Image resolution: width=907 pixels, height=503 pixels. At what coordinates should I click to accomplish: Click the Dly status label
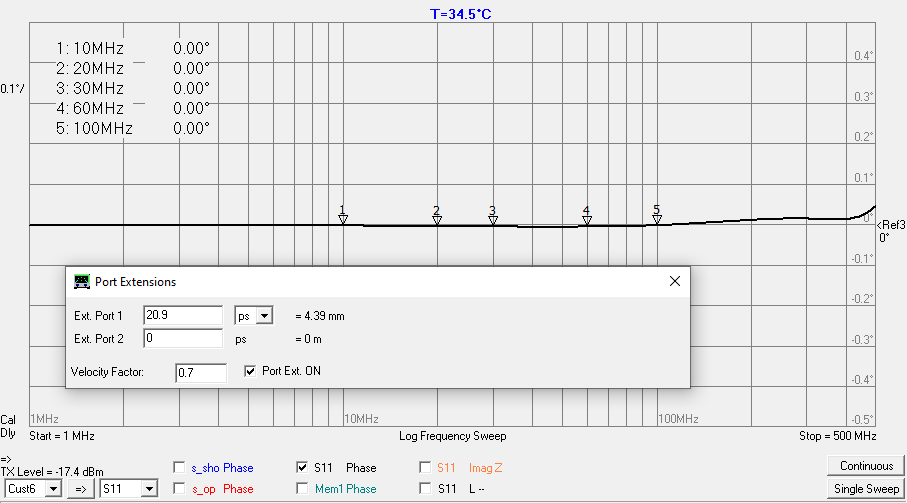(8, 433)
